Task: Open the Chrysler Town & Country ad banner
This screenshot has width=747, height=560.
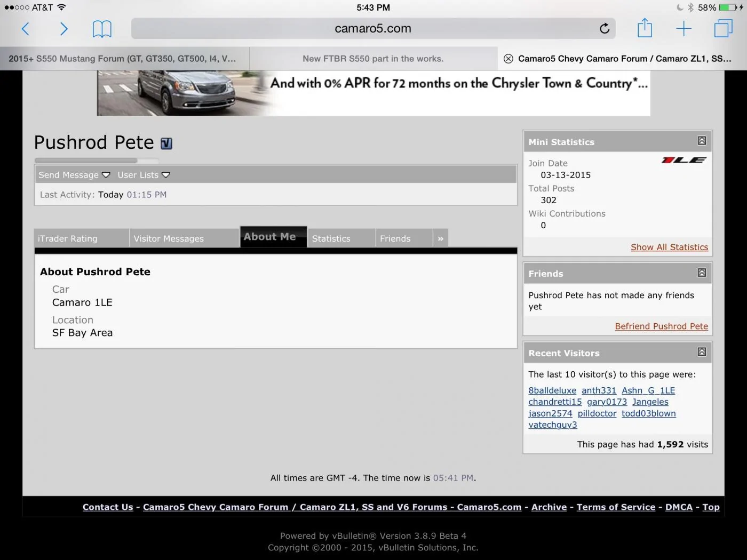Action: 373,93
